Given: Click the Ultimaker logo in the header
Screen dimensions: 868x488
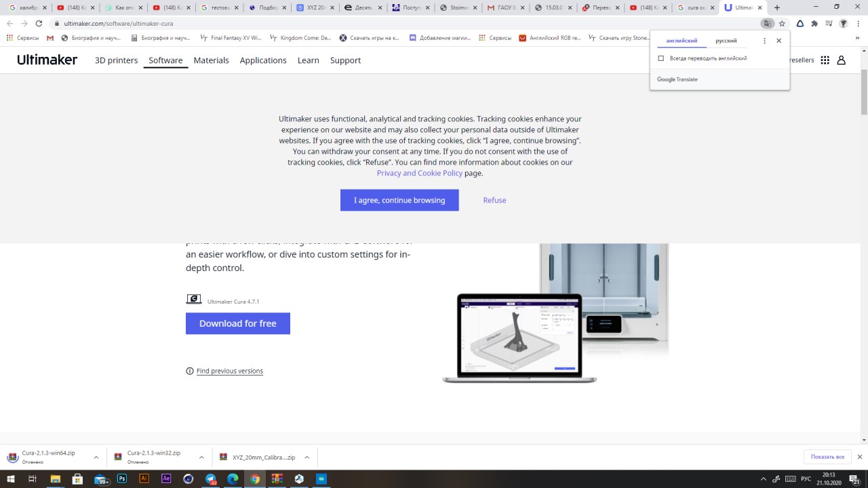Looking at the screenshot, I should click(x=47, y=60).
